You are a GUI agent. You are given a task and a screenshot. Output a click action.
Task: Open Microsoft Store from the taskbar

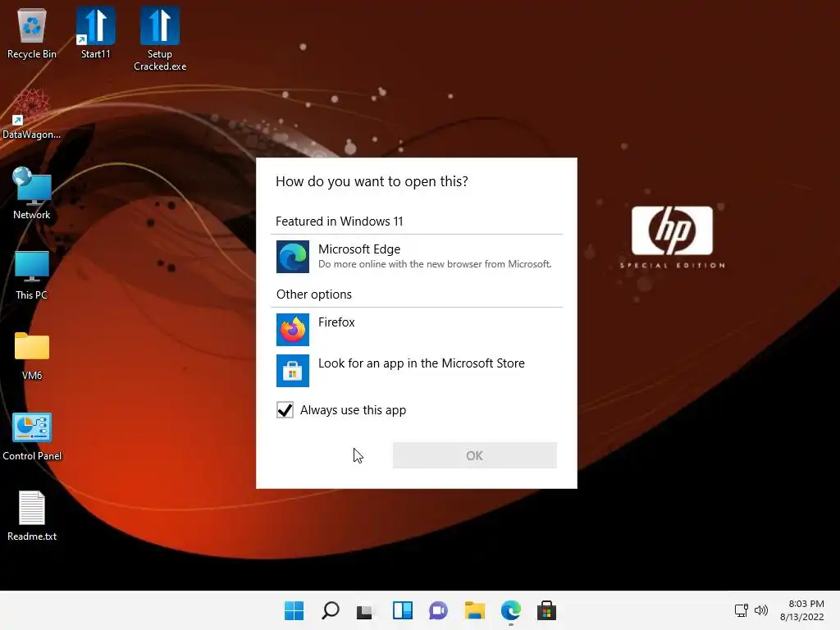click(546, 610)
